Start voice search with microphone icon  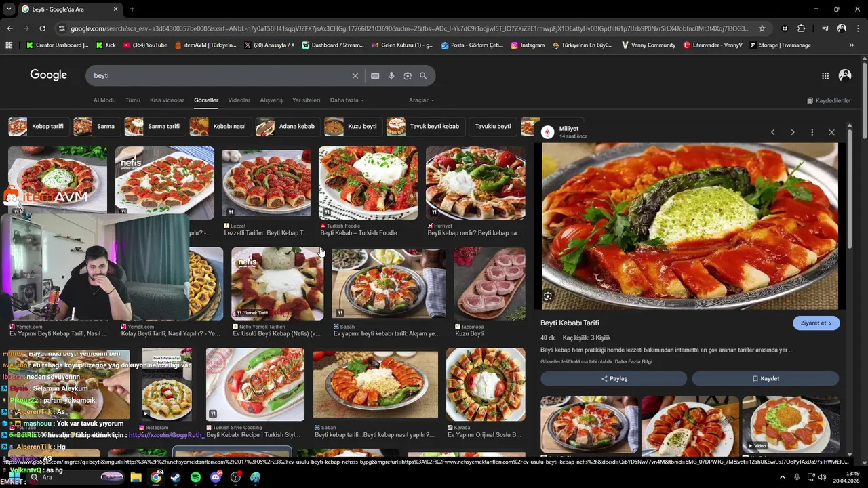click(x=391, y=76)
